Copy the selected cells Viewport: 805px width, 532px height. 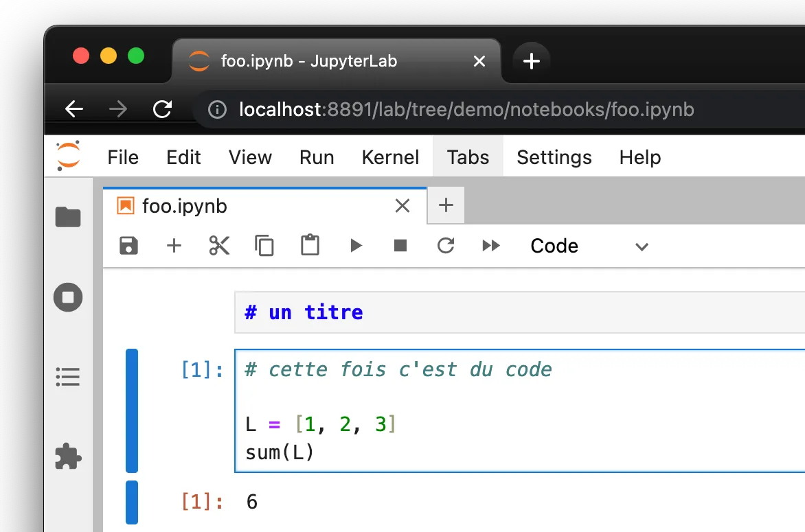[x=264, y=246]
